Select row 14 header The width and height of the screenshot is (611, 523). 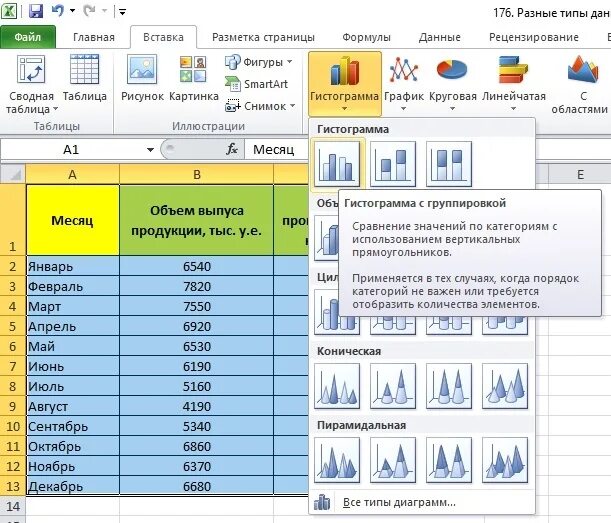[13, 506]
